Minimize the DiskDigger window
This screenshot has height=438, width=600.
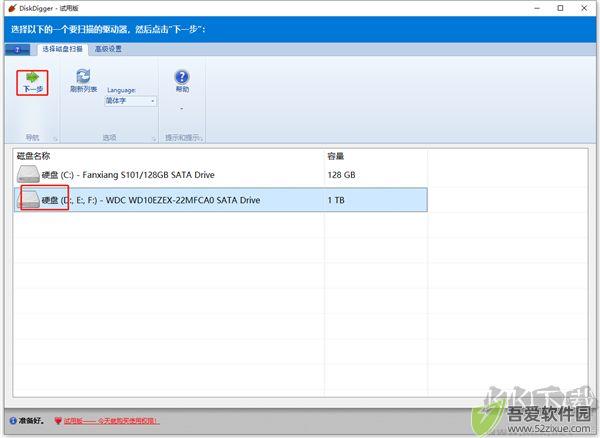[x=537, y=8]
